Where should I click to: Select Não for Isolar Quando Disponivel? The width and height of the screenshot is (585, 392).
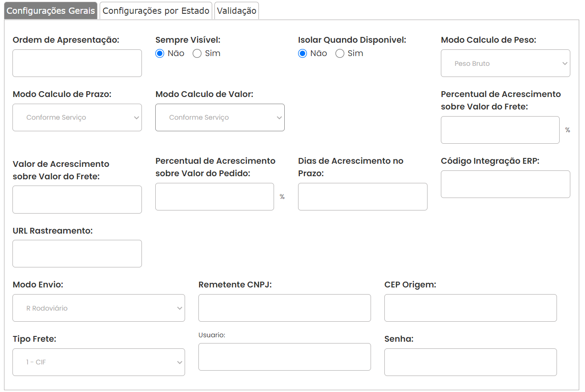tap(303, 53)
